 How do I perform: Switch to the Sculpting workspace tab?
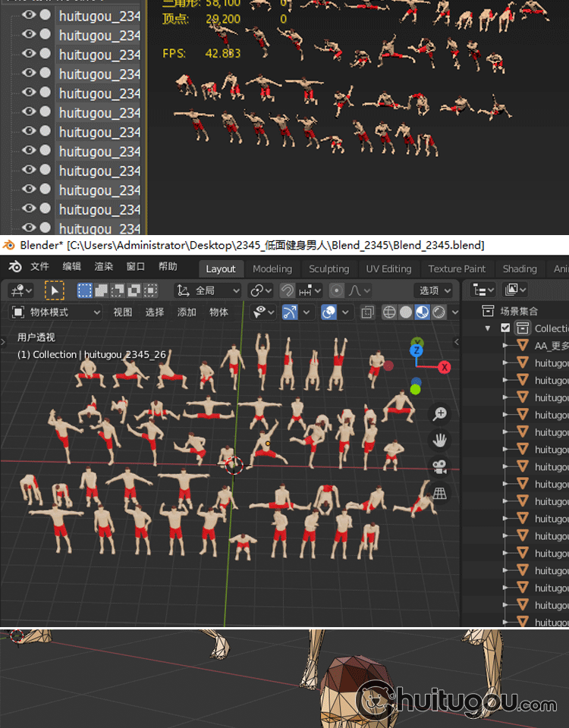coord(329,268)
